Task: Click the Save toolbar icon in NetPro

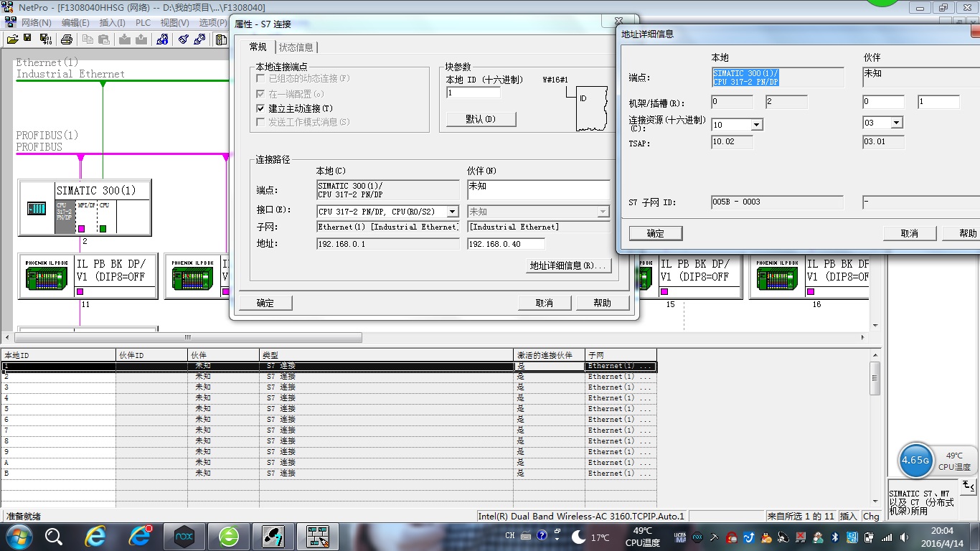Action: click(26, 39)
